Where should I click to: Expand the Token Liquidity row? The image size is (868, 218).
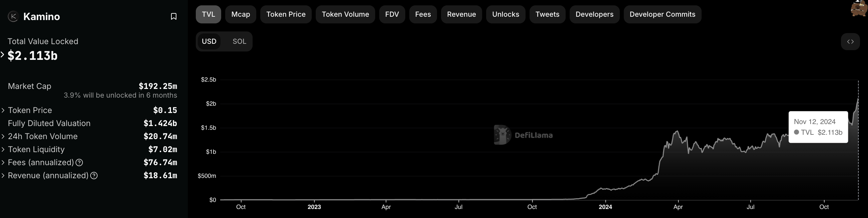pyautogui.click(x=3, y=149)
